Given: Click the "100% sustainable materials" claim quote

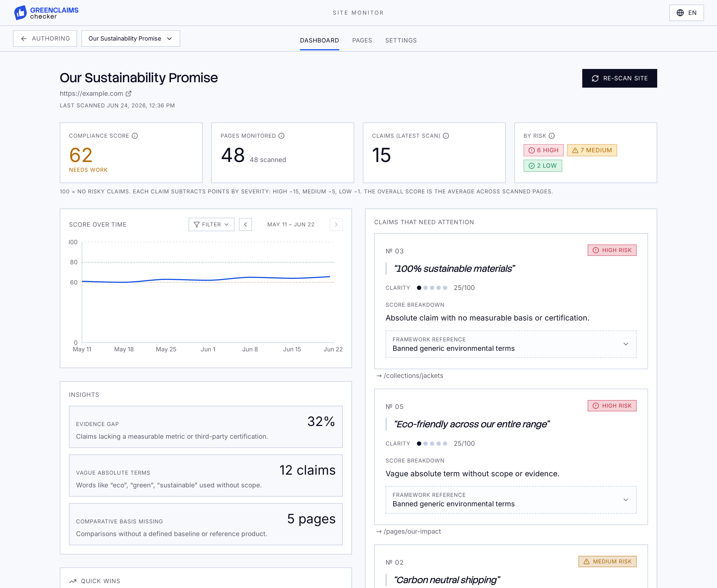Looking at the screenshot, I should point(454,269).
